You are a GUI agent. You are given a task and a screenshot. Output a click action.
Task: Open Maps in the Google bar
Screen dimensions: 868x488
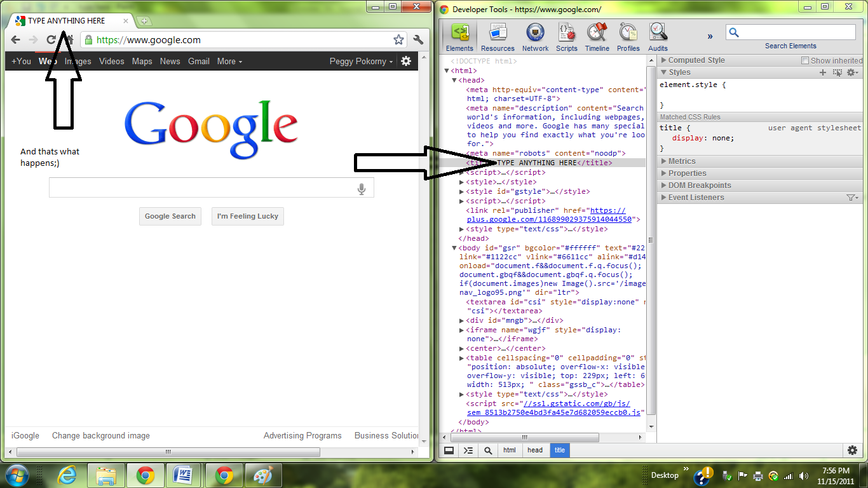[142, 62]
